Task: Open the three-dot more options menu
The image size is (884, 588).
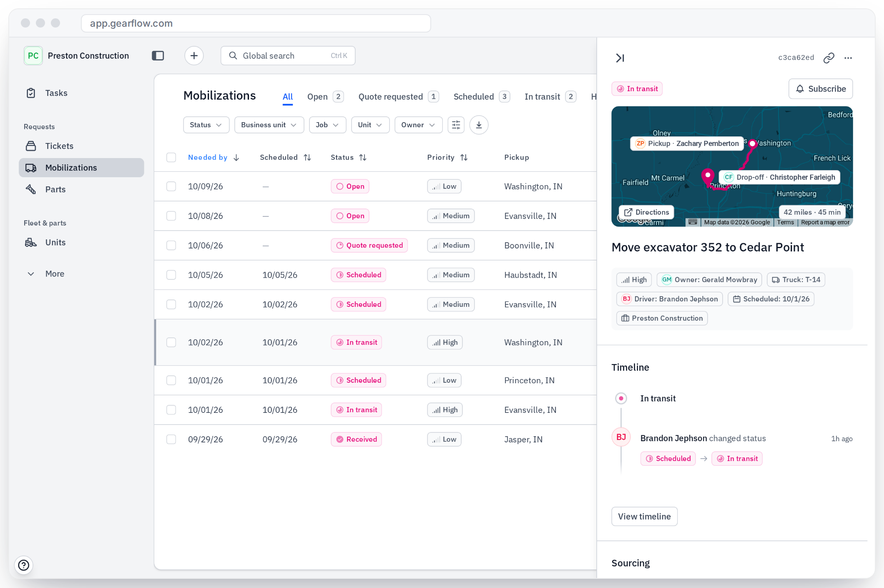Action: (848, 58)
